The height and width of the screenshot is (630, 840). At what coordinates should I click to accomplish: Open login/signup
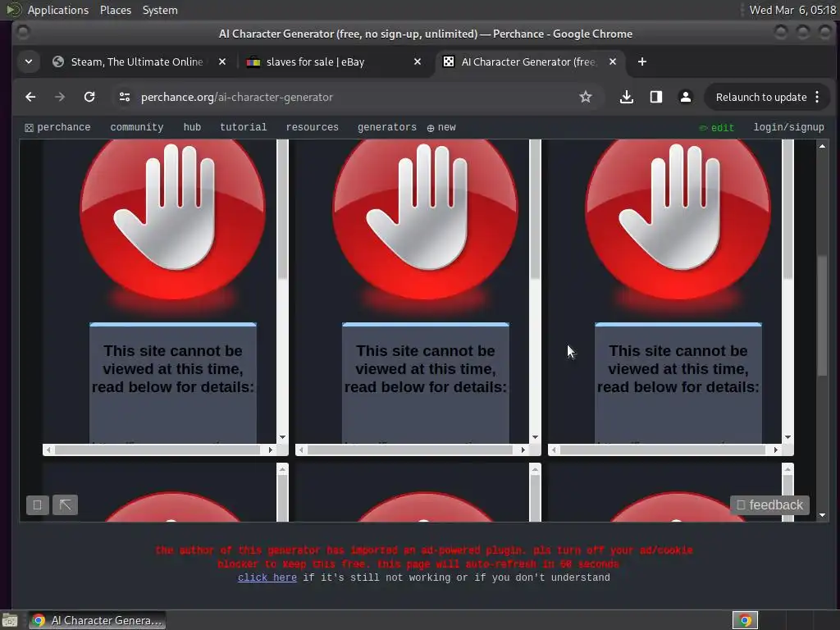(788, 127)
